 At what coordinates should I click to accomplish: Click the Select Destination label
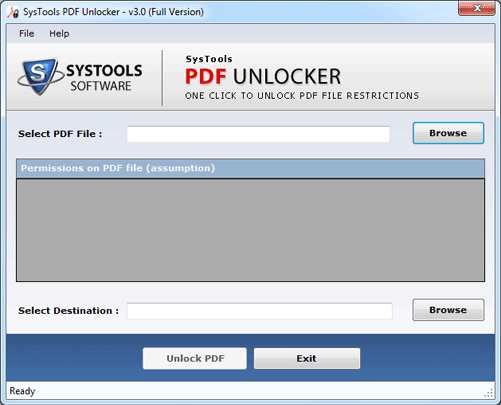(68, 311)
